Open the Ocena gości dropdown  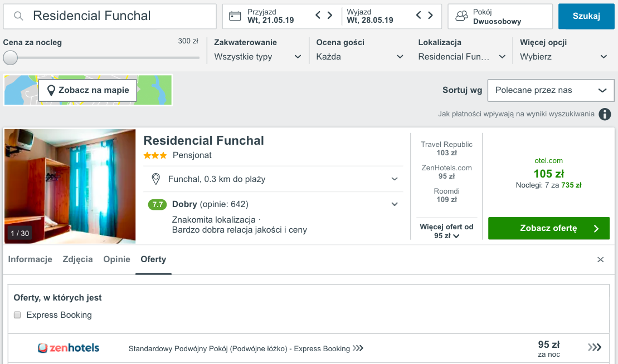[359, 57]
